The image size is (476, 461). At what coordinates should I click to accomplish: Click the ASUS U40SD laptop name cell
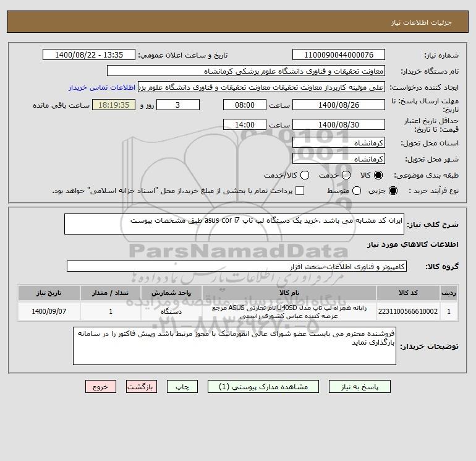[x=289, y=311]
